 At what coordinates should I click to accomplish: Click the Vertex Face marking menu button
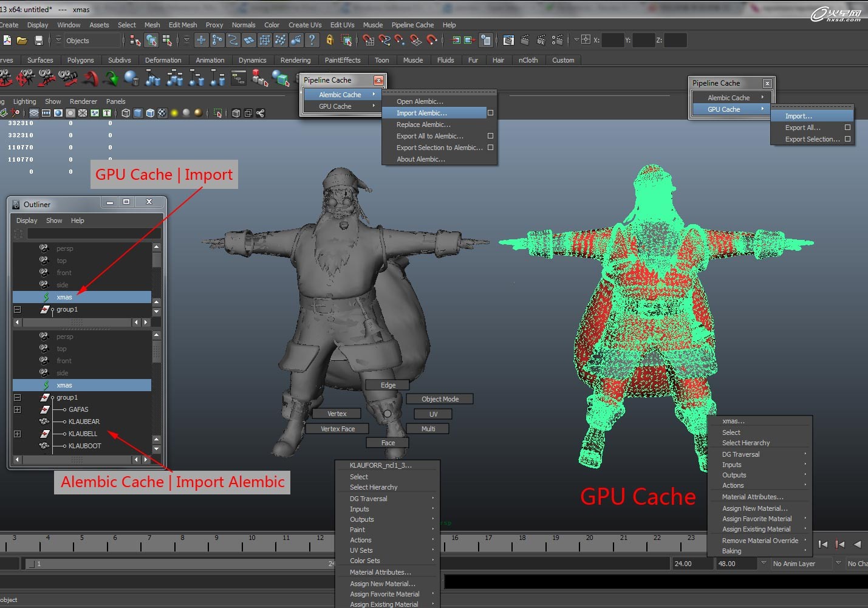[x=338, y=429]
